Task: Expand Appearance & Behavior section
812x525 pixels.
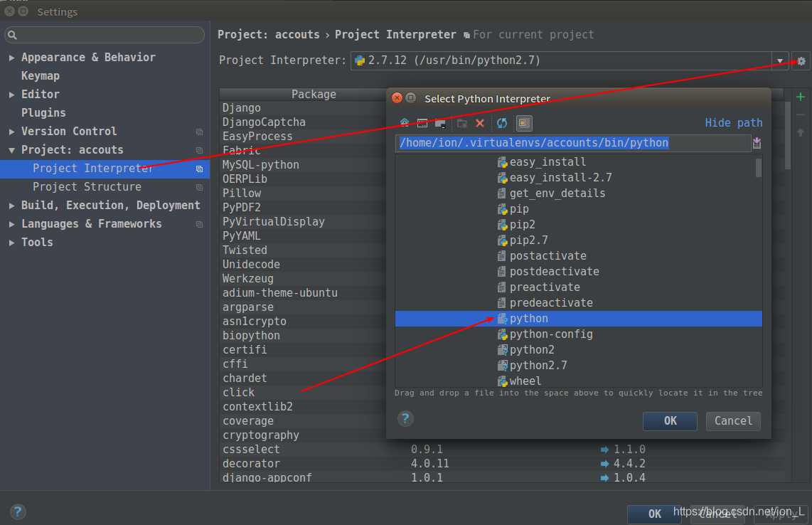Action: 11,58
